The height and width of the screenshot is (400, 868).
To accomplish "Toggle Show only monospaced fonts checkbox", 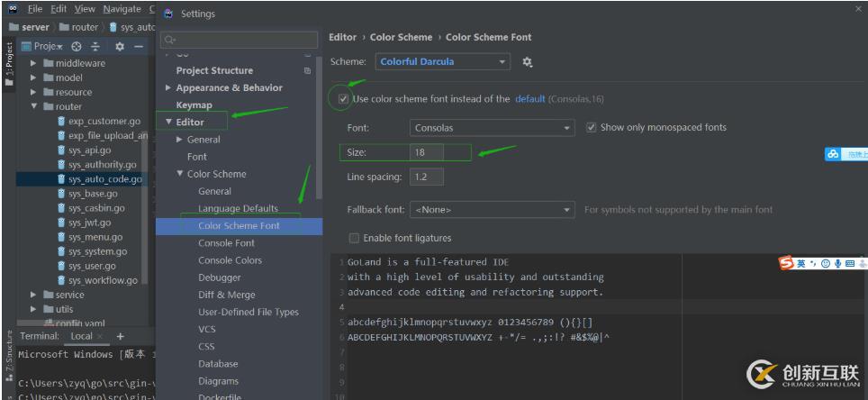I will coord(592,128).
